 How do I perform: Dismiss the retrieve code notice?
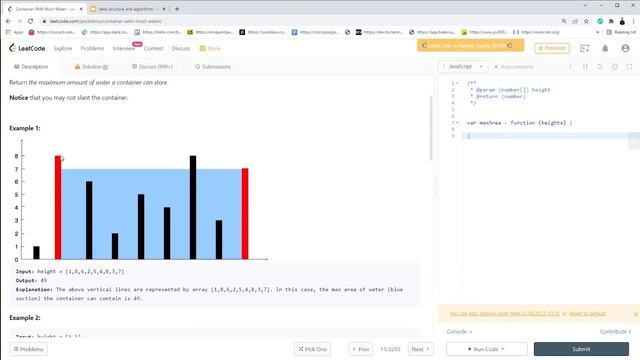coord(636,313)
